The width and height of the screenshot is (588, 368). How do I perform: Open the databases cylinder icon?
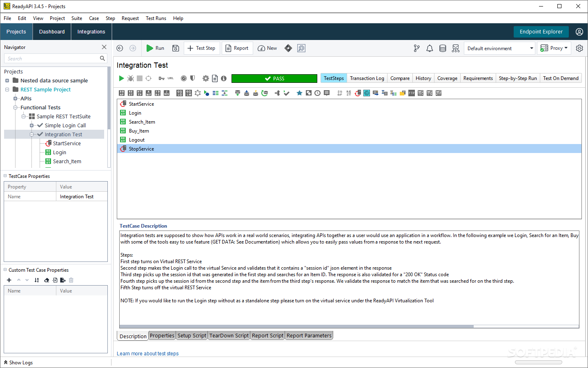443,48
